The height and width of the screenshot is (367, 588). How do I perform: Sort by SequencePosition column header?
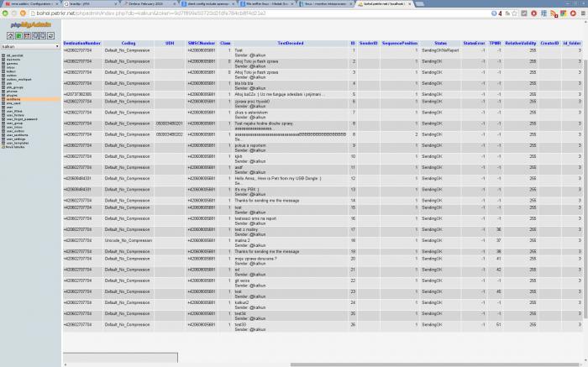point(400,44)
